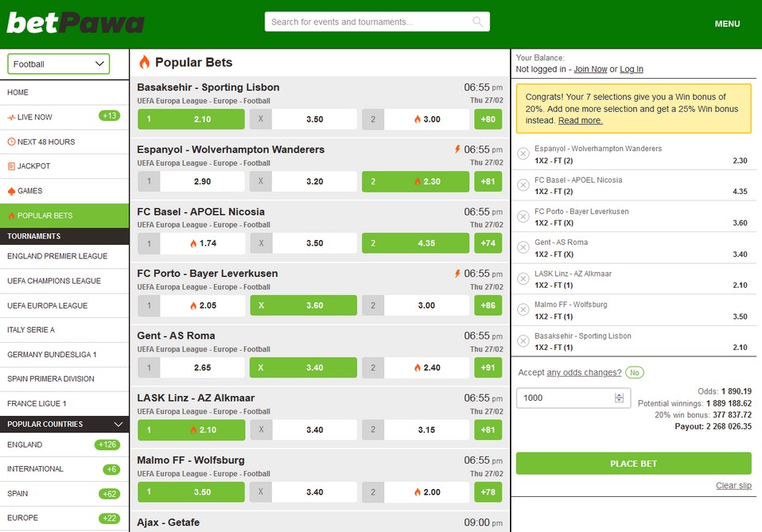Click the betPawa logo

[x=76, y=23]
